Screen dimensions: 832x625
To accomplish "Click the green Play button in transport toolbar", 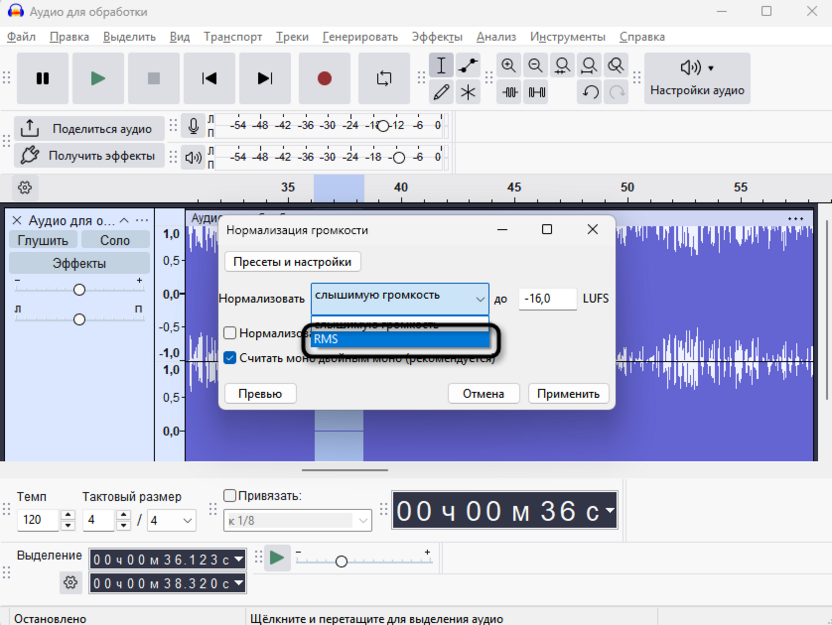I will pos(98,78).
